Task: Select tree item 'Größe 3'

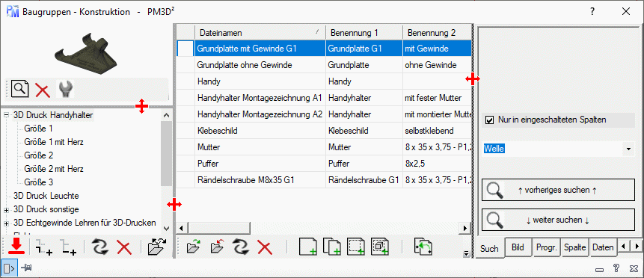Action: 39,182
